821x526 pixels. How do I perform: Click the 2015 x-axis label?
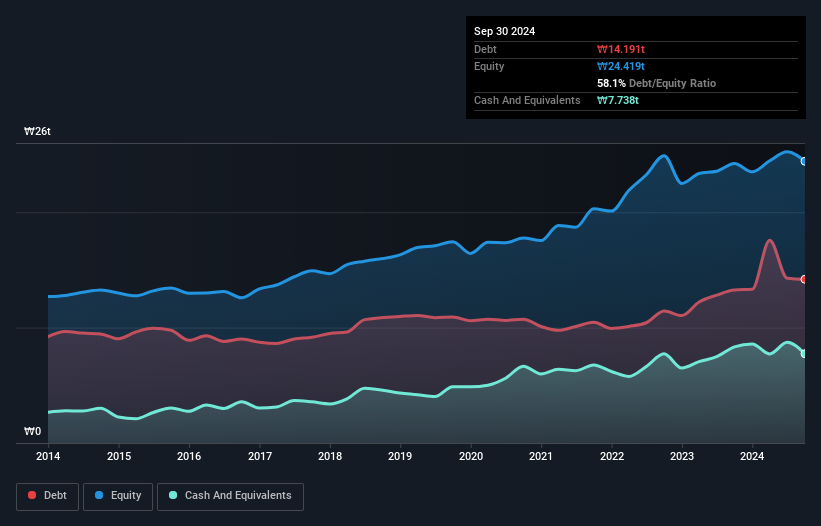click(119, 456)
